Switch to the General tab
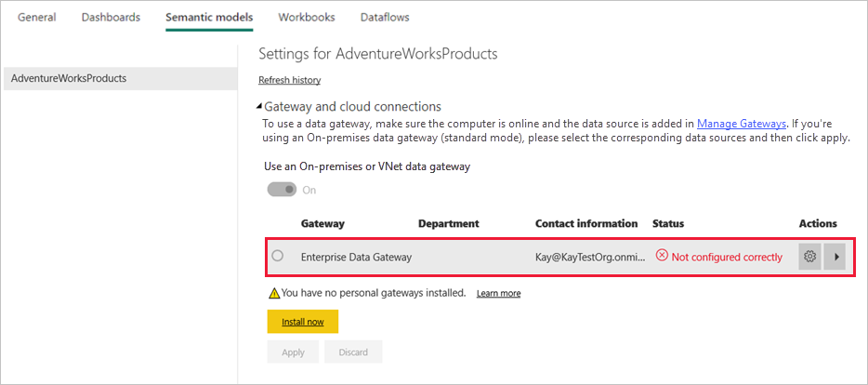This screenshot has height=385, width=868. pos(37,17)
